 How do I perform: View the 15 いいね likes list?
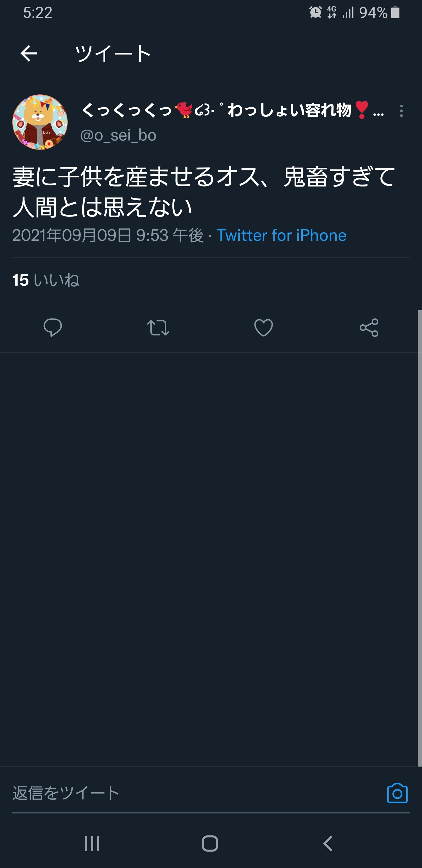pos(46,280)
